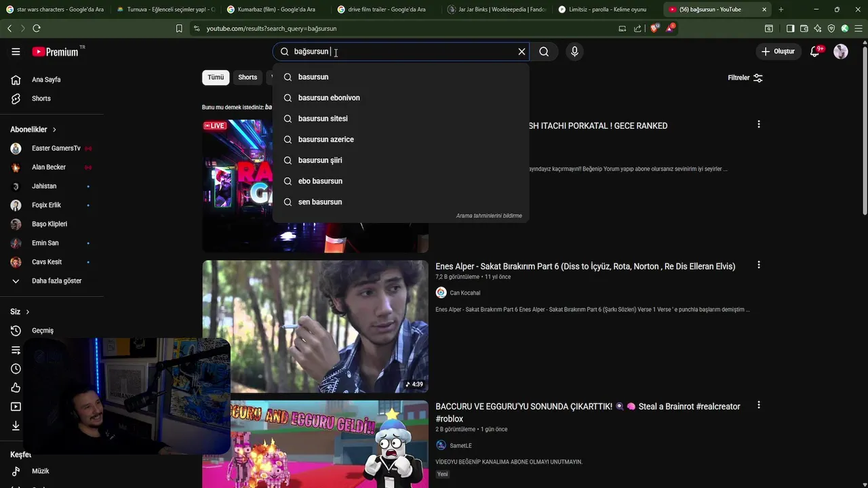Select the Tümü filter chip
The height and width of the screenshot is (488, 868).
(x=216, y=77)
